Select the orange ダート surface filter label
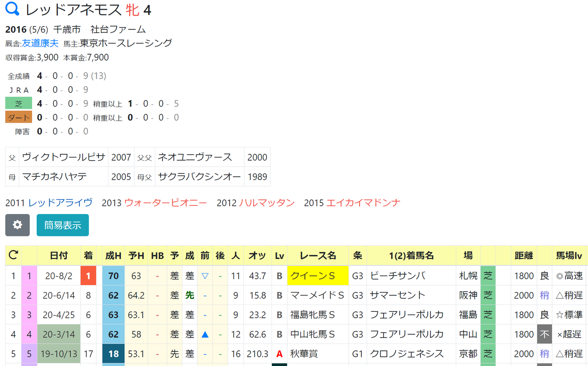This screenshot has height=366, width=588. pos(18,117)
